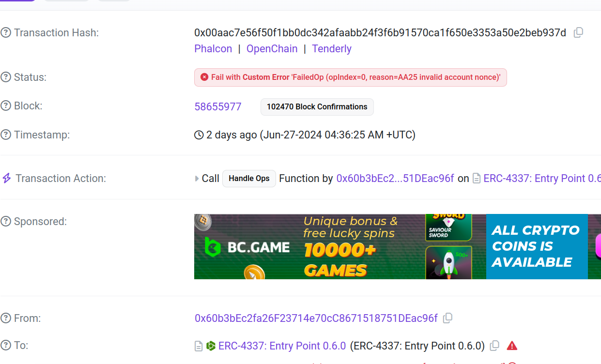Expand the Call Handle Ops action arrow

coord(197,179)
